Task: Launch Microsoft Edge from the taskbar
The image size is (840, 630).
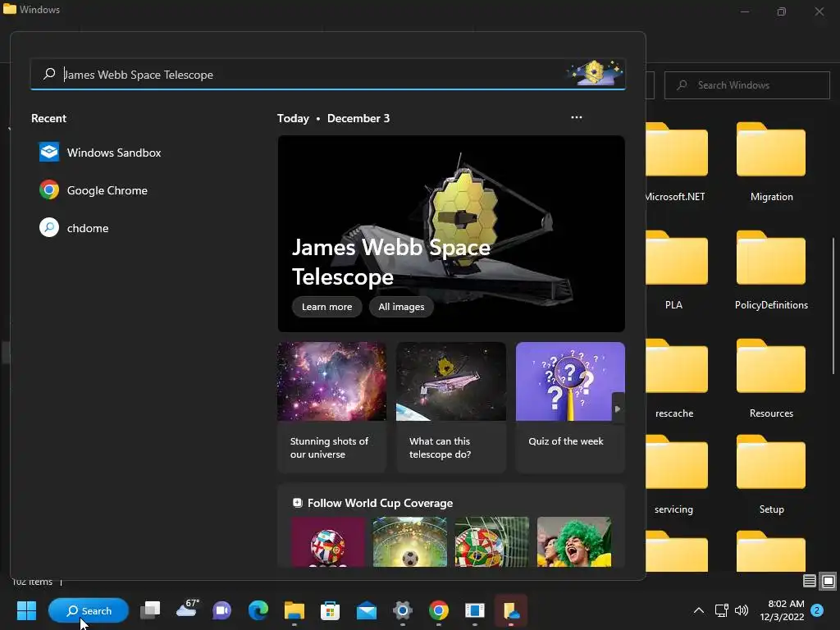Action: coord(258,610)
